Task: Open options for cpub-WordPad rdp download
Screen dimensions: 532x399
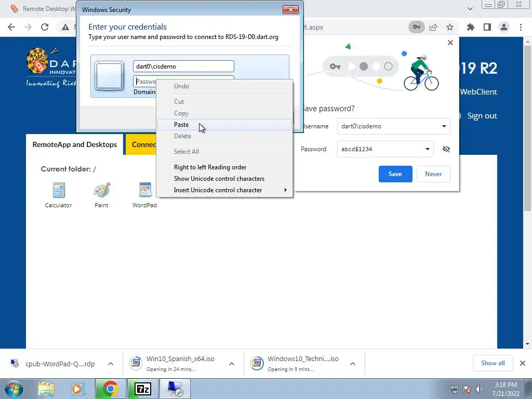Action: tap(111, 364)
